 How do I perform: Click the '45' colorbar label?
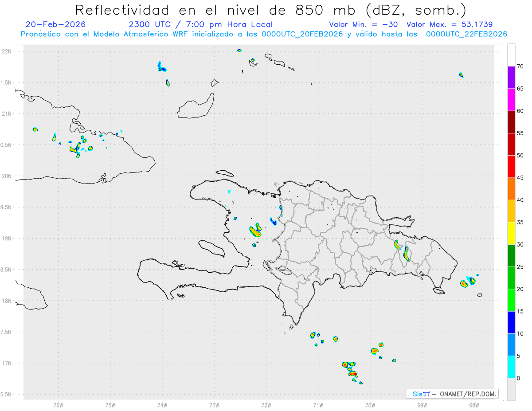point(520,178)
